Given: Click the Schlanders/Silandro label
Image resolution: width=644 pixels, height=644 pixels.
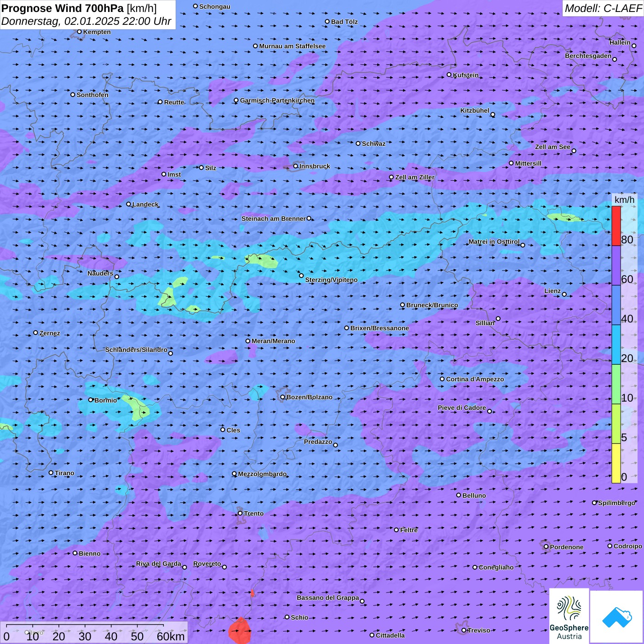Looking at the screenshot, I should tap(136, 350).
